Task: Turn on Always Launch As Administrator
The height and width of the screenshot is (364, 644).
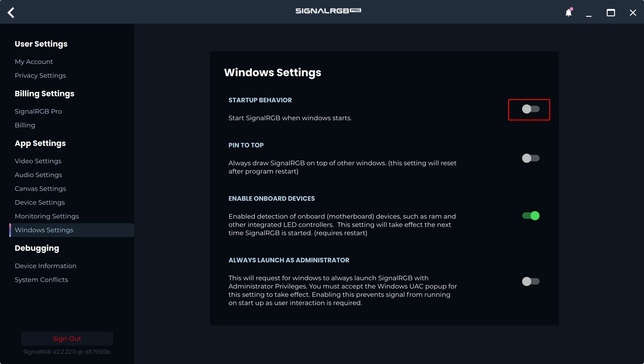Action: [x=531, y=281]
